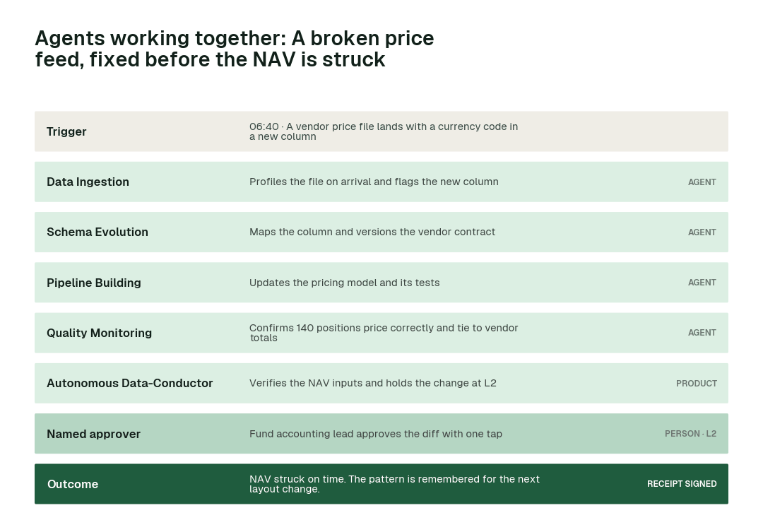The image size is (763, 532).
Task: Select the Trigger row label
Action: 66,131
